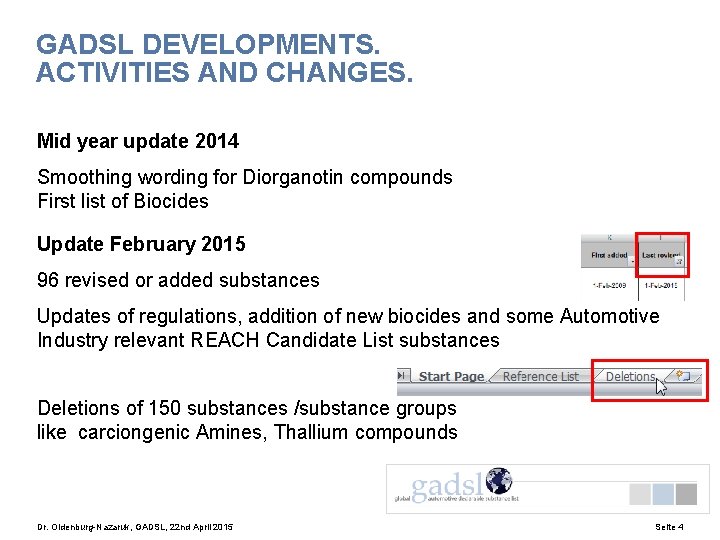720x540 pixels.
Task: Click the line Deletions of 150 substances
Action: click(x=247, y=408)
